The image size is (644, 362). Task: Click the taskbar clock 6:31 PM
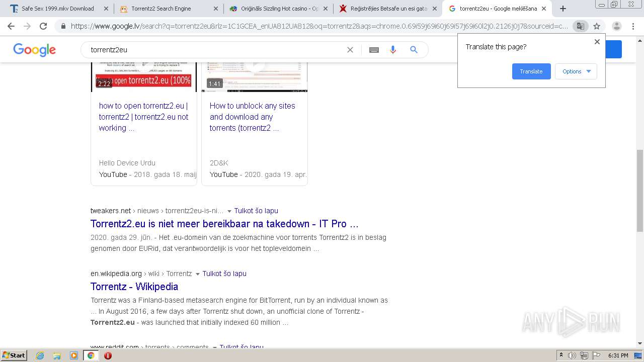click(618, 355)
